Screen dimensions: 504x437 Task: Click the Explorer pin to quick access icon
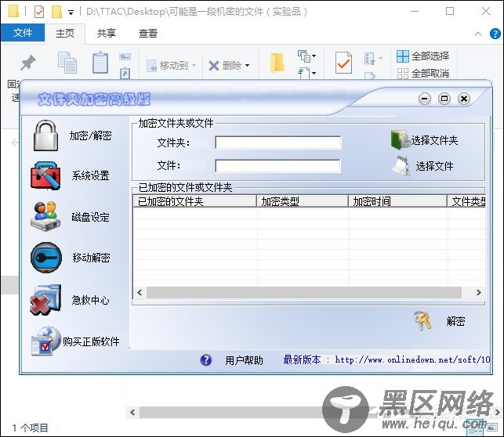28,63
